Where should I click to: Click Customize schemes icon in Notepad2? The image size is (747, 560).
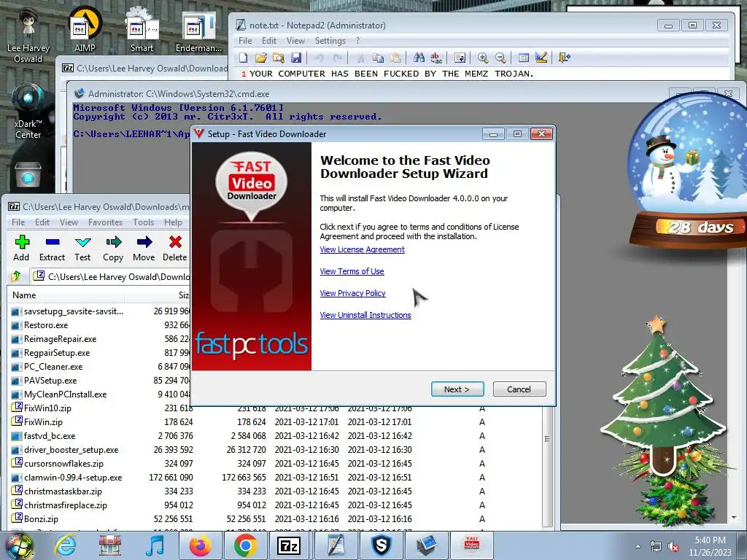(x=541, y=58)
